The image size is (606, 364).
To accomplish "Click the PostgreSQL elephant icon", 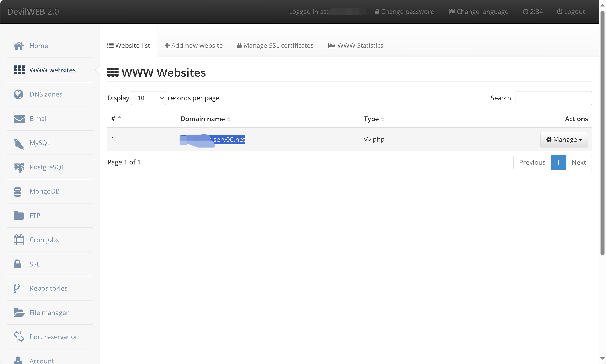I will 19,167.
